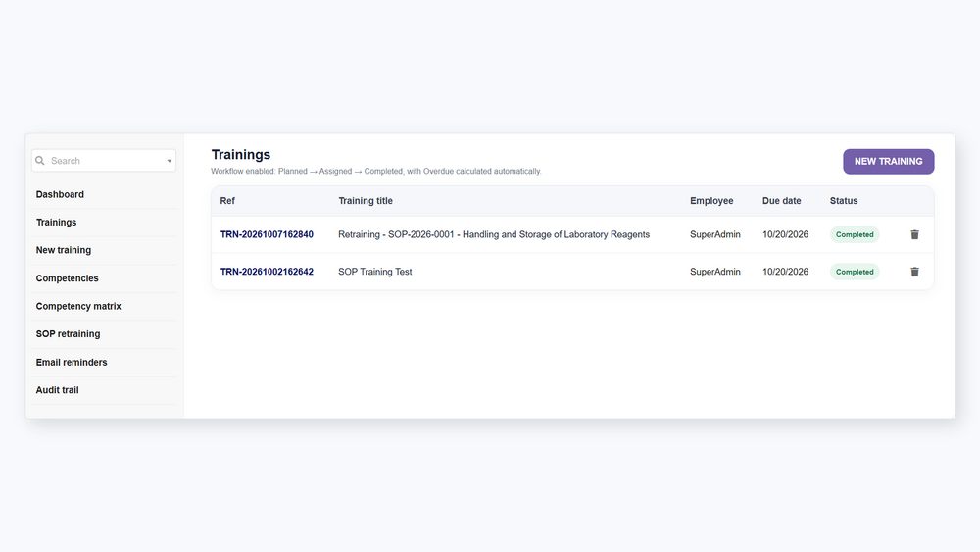Open Dashboard from the sidebar
980x552 pixels.
pos(60,194)
